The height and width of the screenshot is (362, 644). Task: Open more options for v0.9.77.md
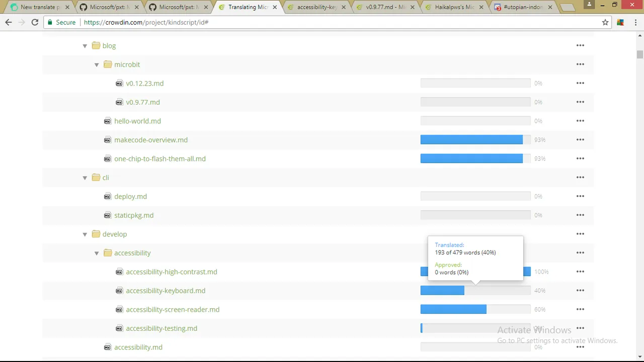tap(580, 102)
